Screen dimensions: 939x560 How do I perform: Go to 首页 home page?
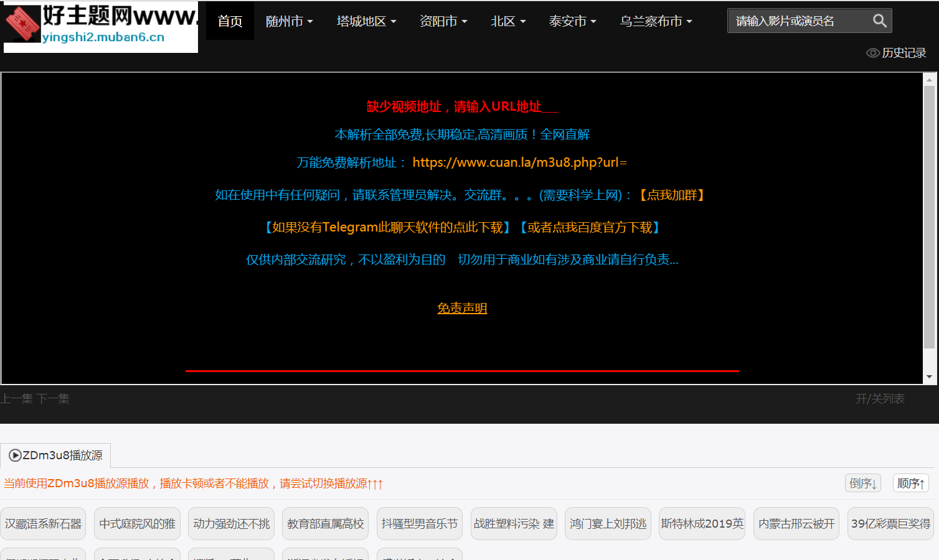[230, 21]
